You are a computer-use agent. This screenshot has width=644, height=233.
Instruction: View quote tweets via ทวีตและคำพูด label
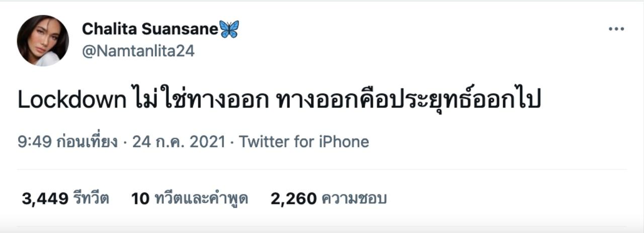coord(201,199)
